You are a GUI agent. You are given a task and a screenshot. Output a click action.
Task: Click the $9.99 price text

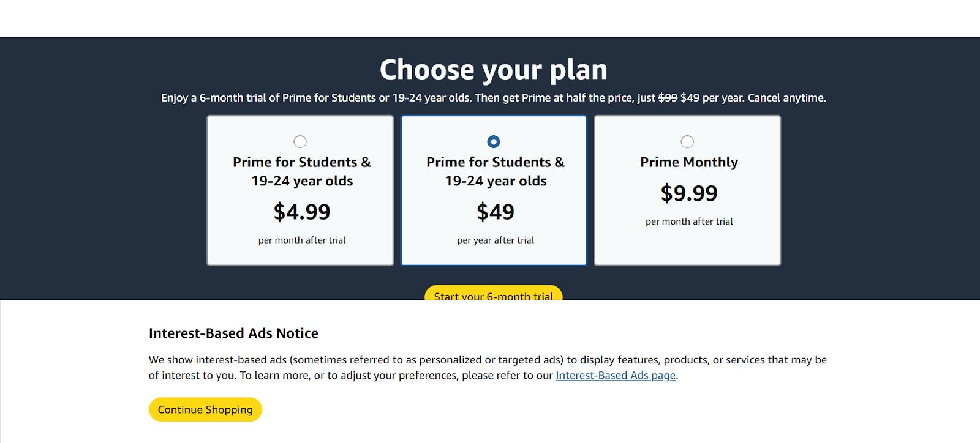coord(689,193)
